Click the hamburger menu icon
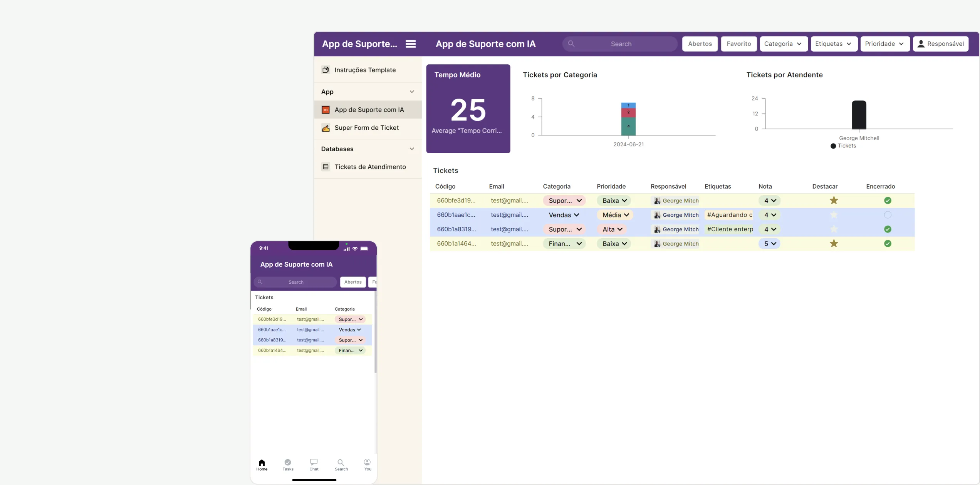This screenshot has height=485, width=980. tap(411, 44)
